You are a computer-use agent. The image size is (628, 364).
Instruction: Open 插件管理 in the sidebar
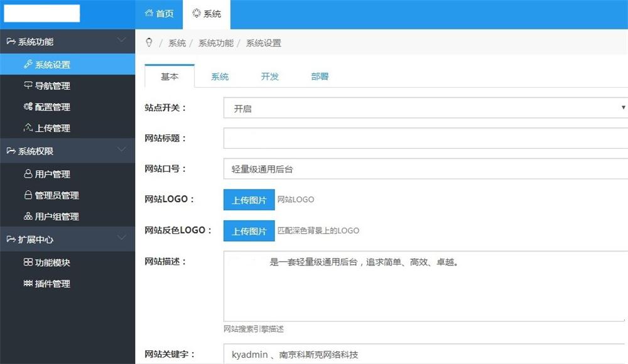pyautogui.click(x=67, y=284)
